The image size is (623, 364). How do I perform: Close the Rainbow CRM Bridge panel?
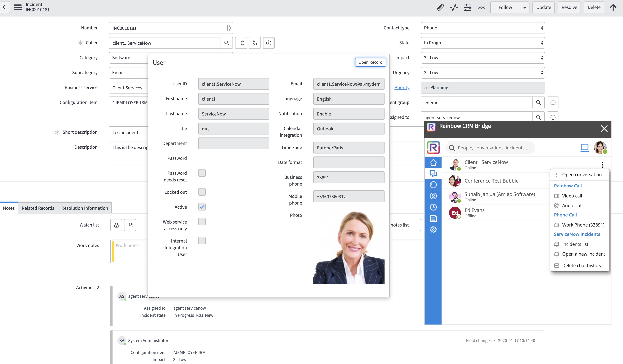(x=604, y=129)
